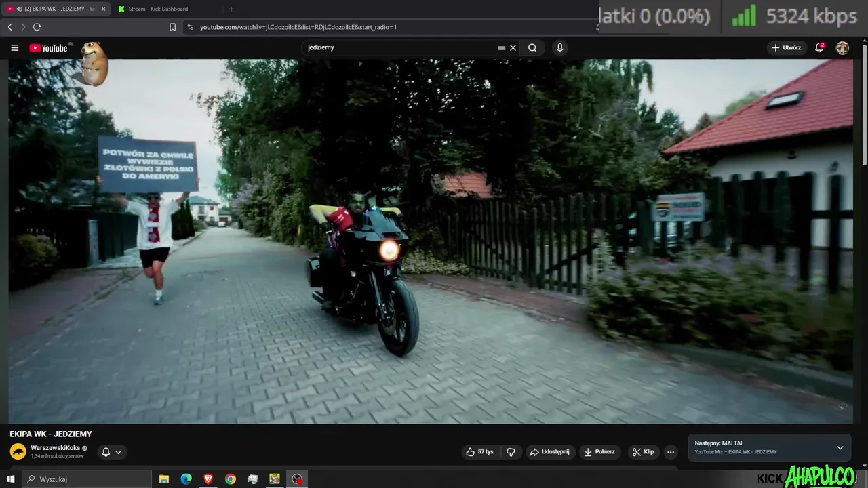The image size is (868, 488).
Task: Open the WarszawskiKoks channel avatar
Action: tap(18, 451)
